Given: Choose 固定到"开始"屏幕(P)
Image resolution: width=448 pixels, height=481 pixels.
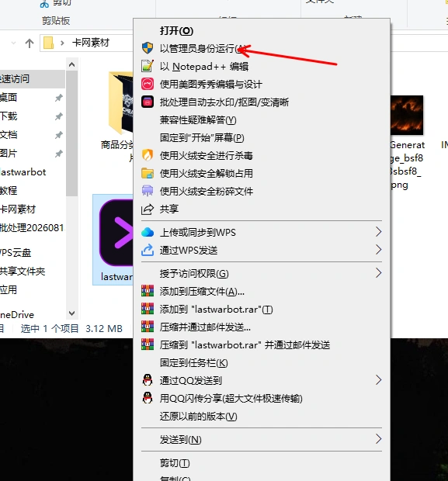Looking at the screenshot, I should (262, 137).
